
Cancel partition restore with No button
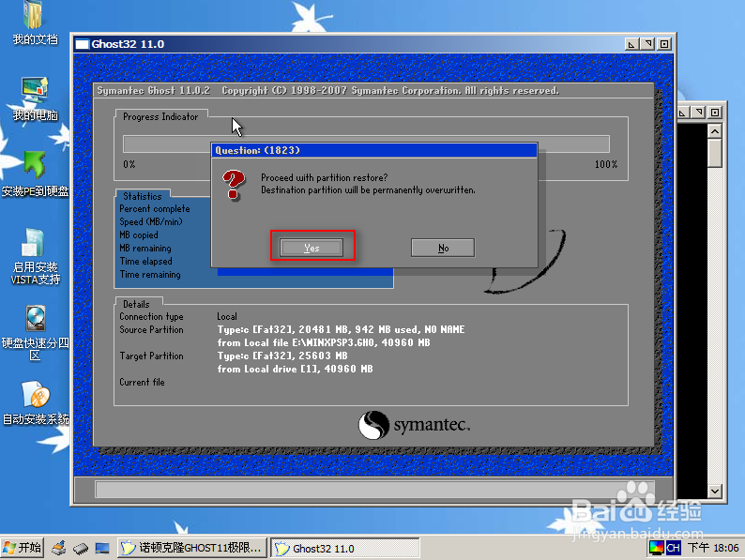tap(443, 248)
